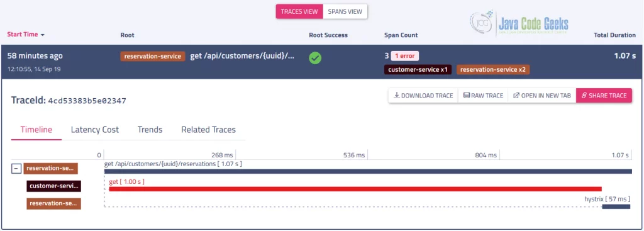Open the Raw Trace view

point(483,96)
